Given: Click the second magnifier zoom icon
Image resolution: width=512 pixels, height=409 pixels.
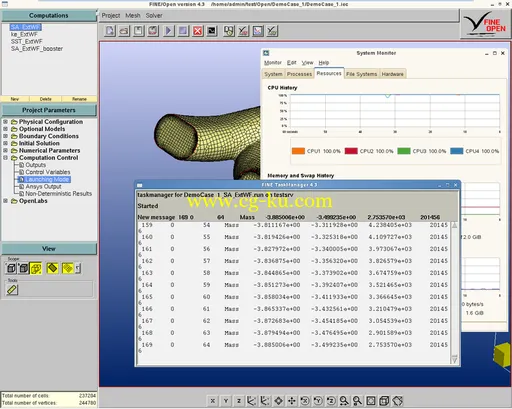Looking at the screenshot, I should pos(357,401).
